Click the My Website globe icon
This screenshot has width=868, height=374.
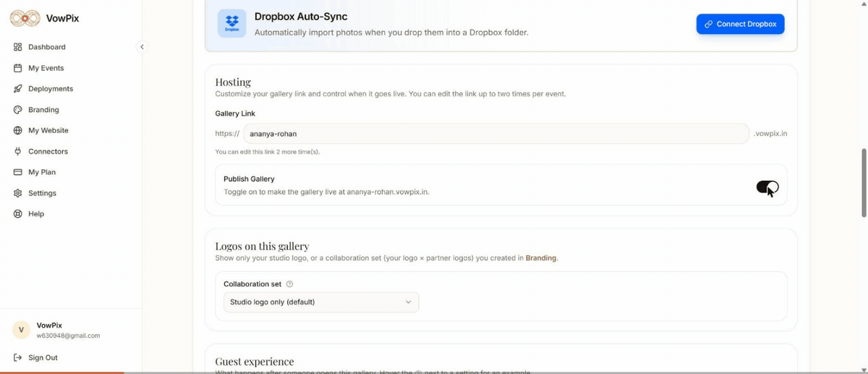18,131
